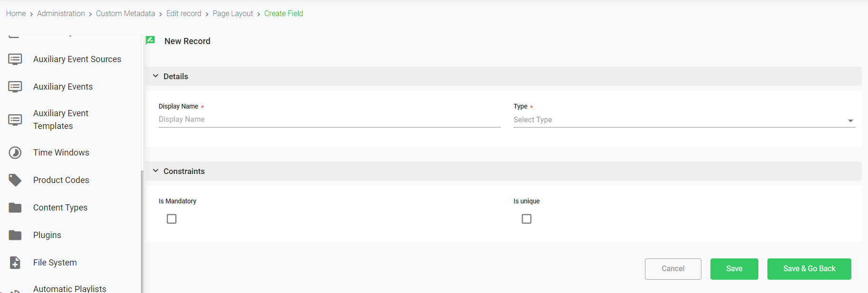Click the Time Windows clock icon
Screen dimensions: 868x293
click(x=15, y=153)
